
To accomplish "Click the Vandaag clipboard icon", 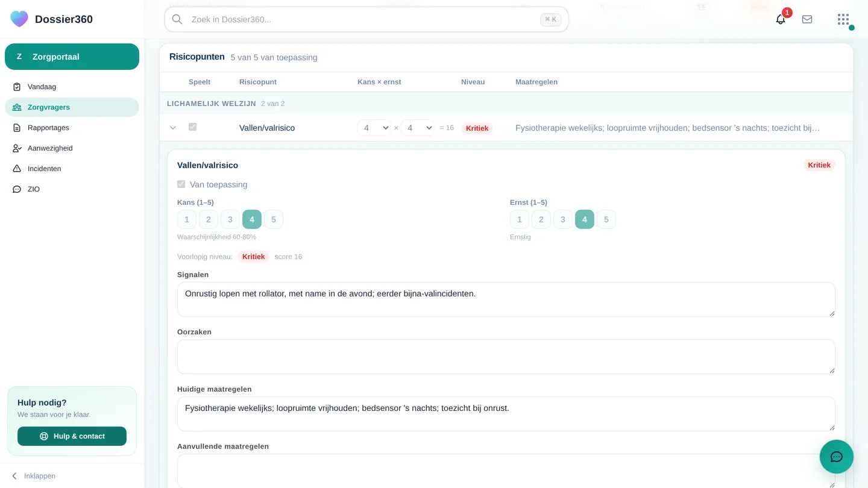I will coord(17,87).
